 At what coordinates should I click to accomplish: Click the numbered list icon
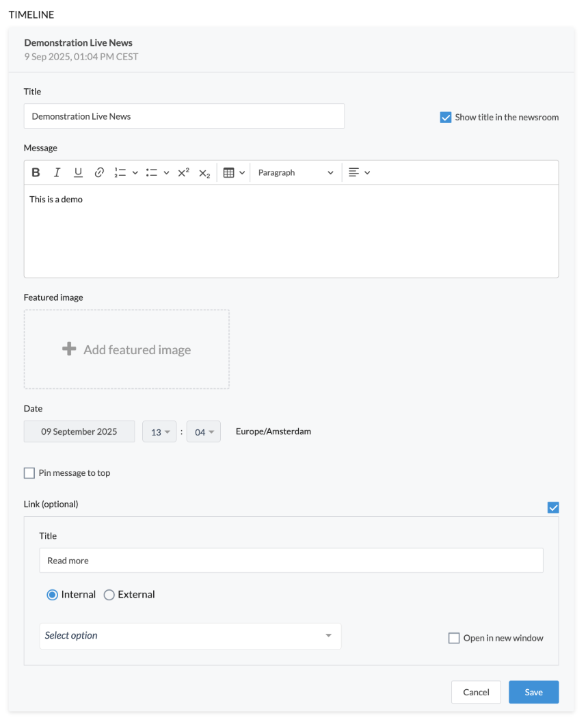point(120,173)
